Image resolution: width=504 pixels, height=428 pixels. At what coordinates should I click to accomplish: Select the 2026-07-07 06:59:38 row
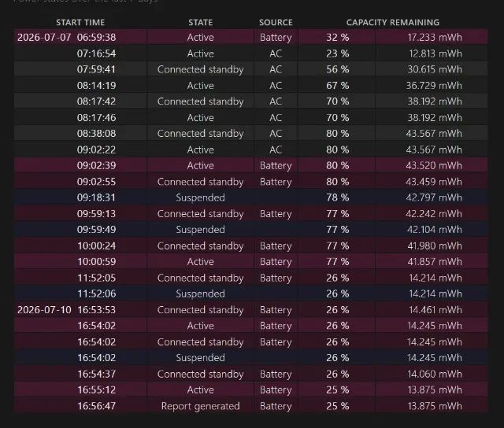click(250, 37)
